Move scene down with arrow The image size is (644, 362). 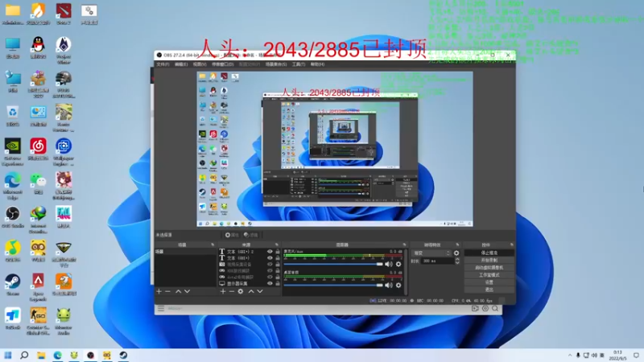188,291
